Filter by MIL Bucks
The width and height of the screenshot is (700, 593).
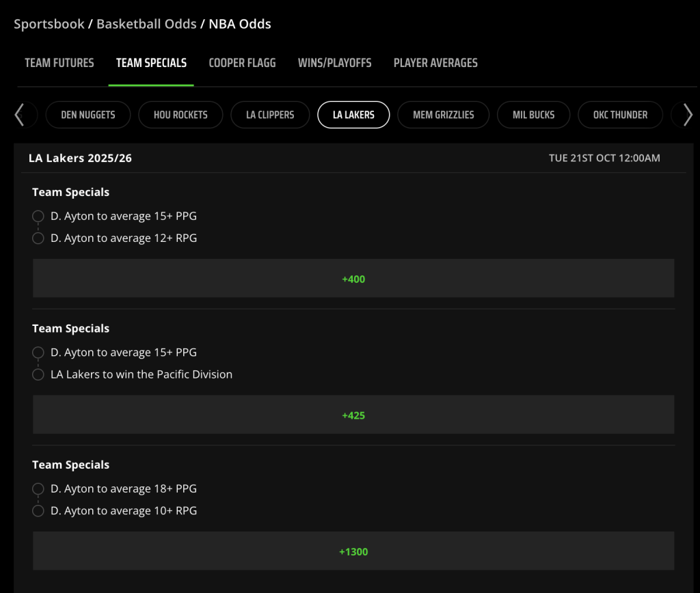coord(533,115)
